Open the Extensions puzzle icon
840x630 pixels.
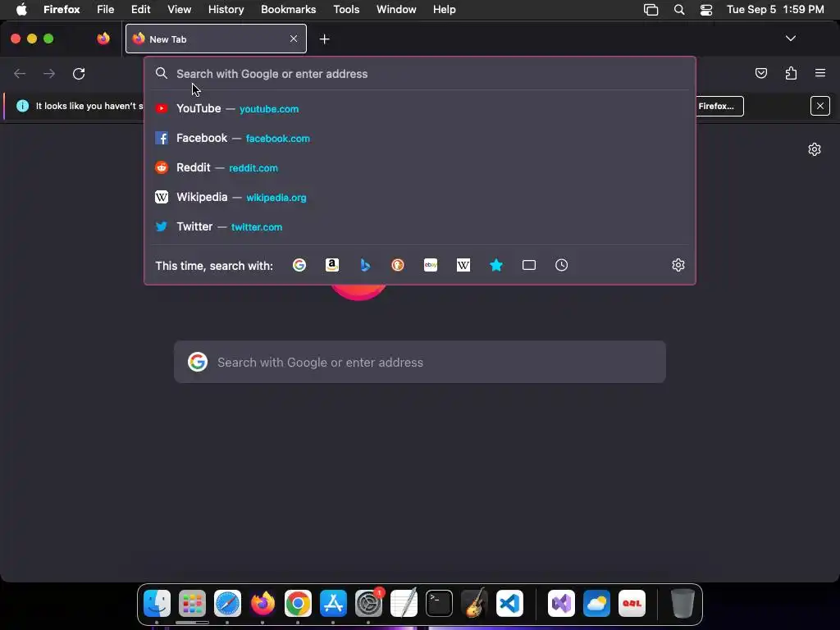click(791, 73)
